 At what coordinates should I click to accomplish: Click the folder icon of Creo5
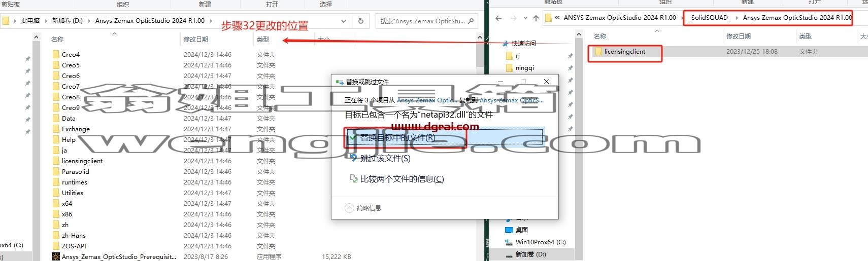point(56,65)
